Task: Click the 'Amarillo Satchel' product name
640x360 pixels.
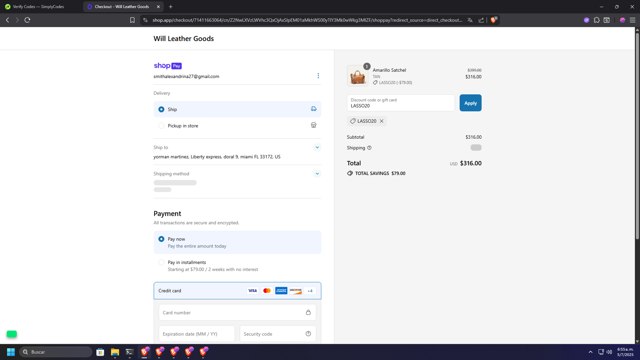Action: (x=389, y=70)
